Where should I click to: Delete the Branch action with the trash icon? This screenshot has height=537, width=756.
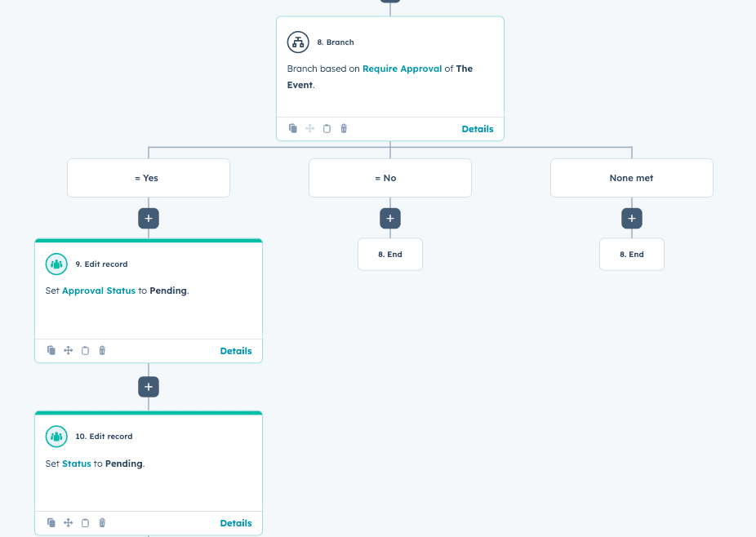[344, 129]
